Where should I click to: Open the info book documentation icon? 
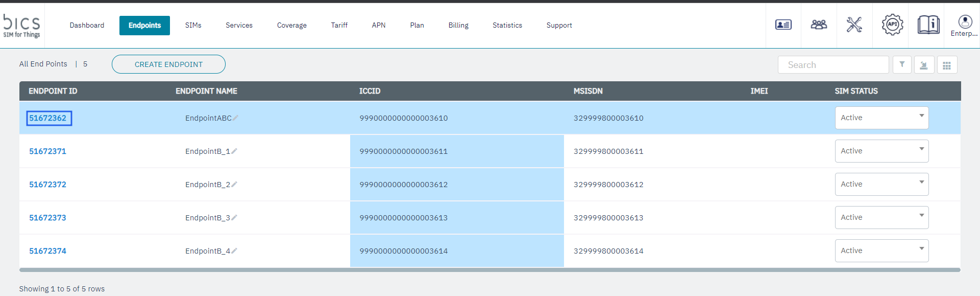(928, 25)
